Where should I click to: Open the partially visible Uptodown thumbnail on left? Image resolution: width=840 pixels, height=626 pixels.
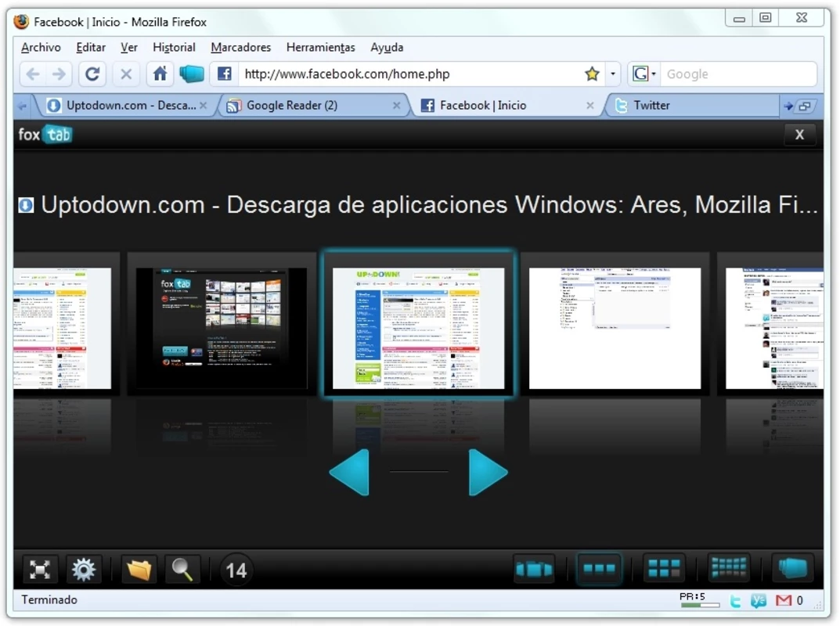click(x=62, y=328)
